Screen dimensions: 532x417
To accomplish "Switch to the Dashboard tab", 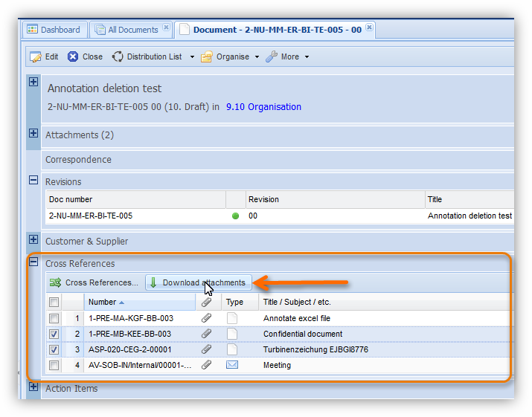I will pos(55,30).
